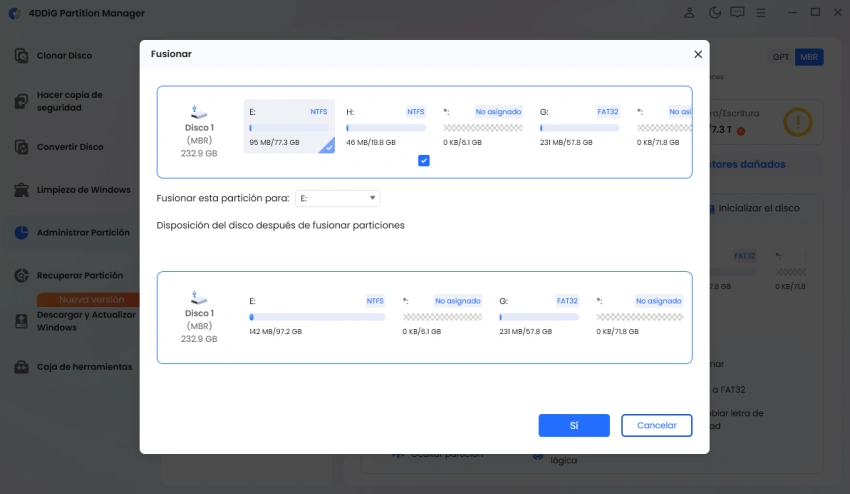Click the '46 MB/19.8 GB' size text
Image resolution: width=850 pixels, height=494 pixels.
(x=371, y=143)
